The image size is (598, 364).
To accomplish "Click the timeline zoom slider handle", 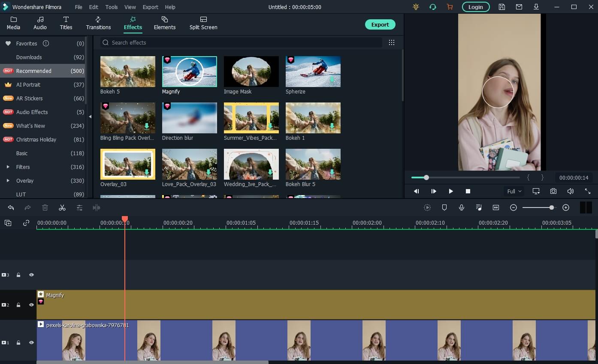I will tap(551, 208).
